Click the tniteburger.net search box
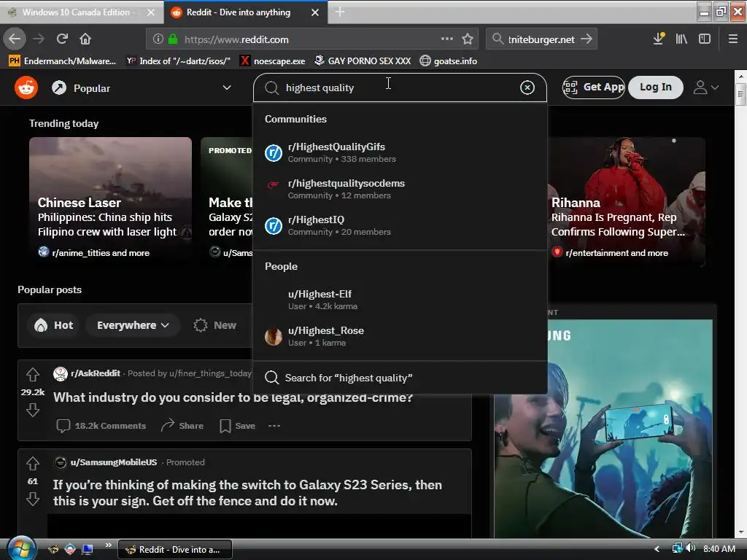747x560 pixels. click(541, 39)
